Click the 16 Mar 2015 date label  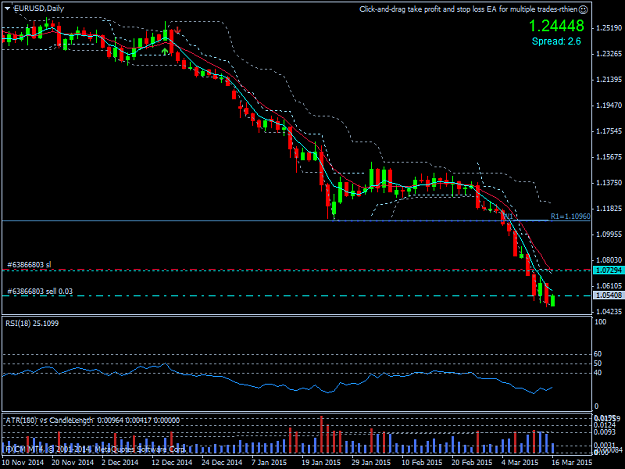pyautogui.click(x=571, y=462)
